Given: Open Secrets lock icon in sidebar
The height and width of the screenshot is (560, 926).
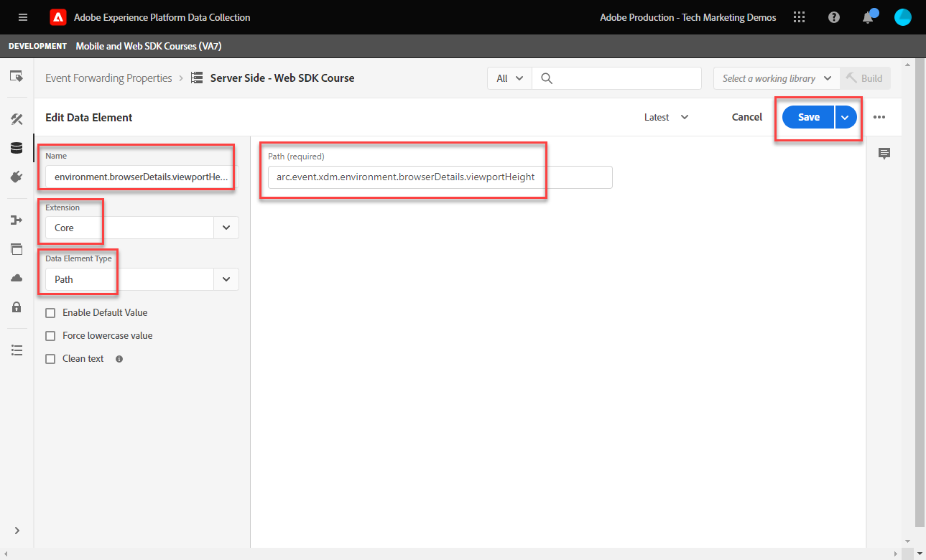Looking at the screenshot, I should [x=17, y=307].
